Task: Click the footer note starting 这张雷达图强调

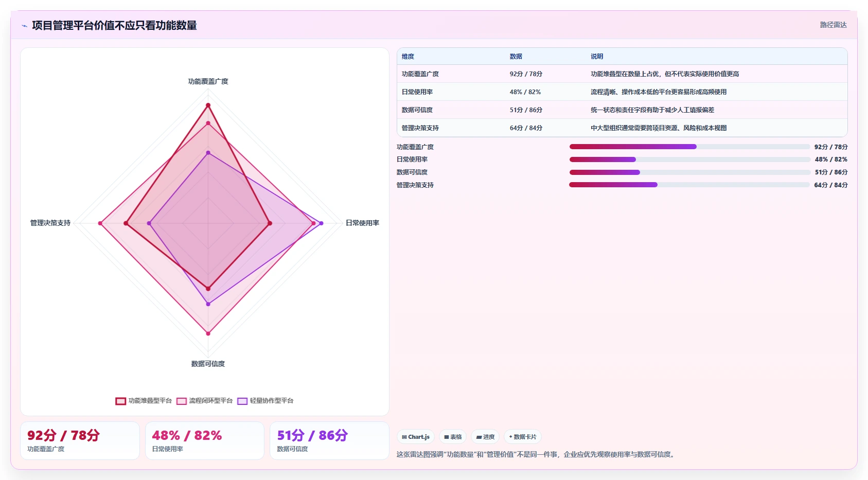Action: click(537, 454)
